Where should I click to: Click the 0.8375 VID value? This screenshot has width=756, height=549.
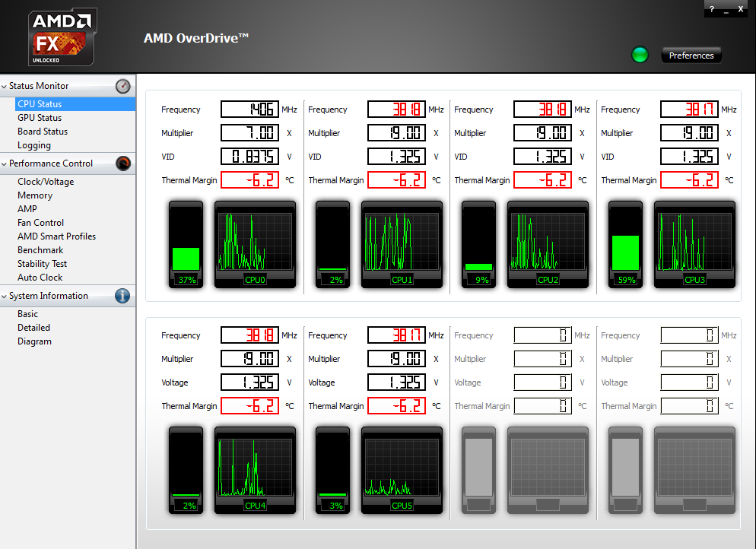(x=249, y=157)
